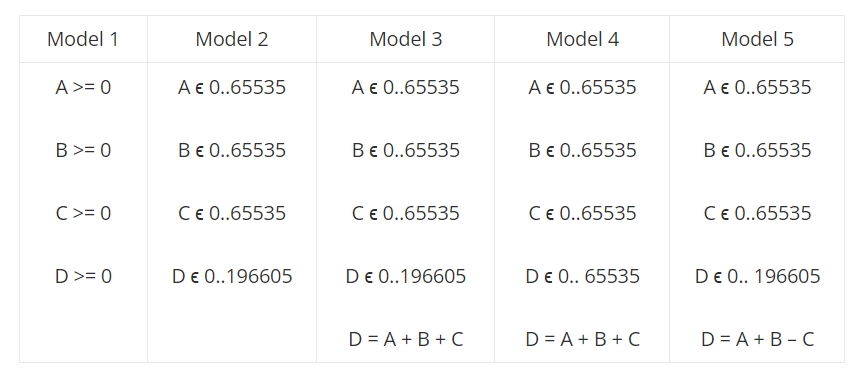The image size is (859, 378).
Task: Select the Model 4 header cell
Action: 582,39
